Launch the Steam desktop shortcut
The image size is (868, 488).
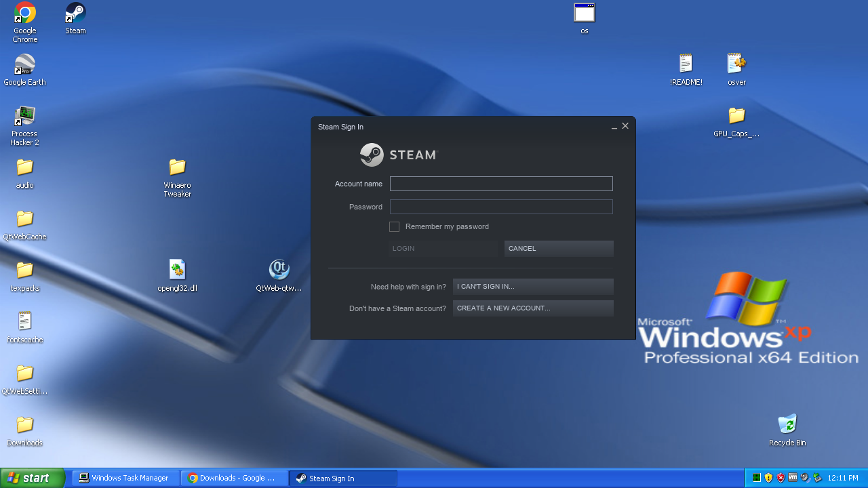click(75, 13)
